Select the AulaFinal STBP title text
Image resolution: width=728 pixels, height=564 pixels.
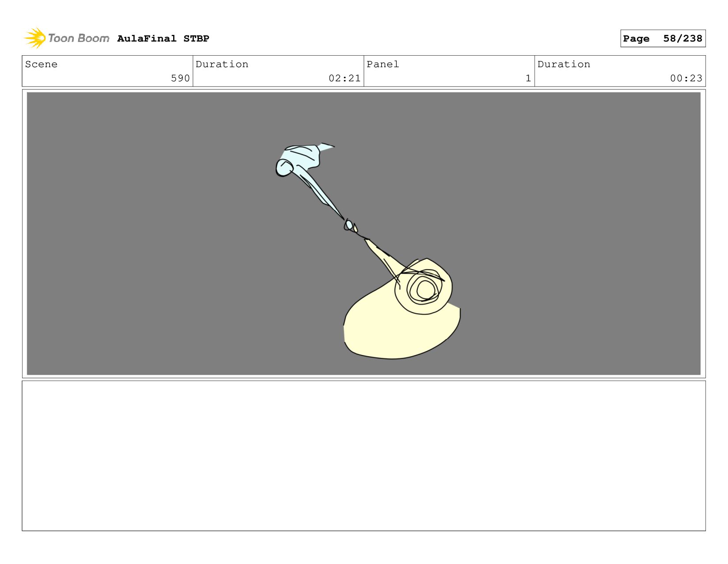click(x=163, y=38)
